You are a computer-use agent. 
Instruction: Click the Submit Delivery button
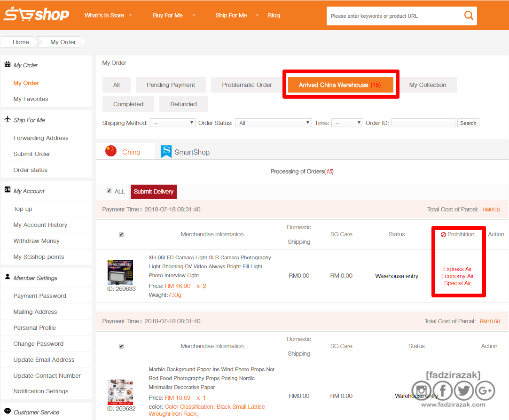point(154,192)
